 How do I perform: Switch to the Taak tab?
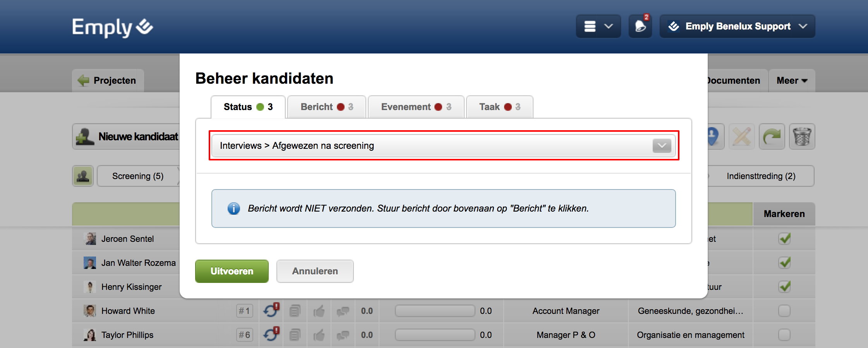[499, 107]
